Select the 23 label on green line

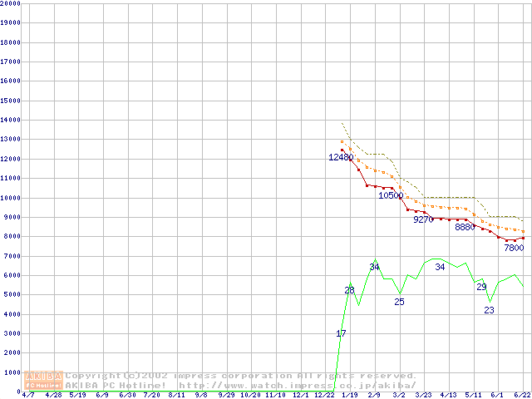click(489, 310)
